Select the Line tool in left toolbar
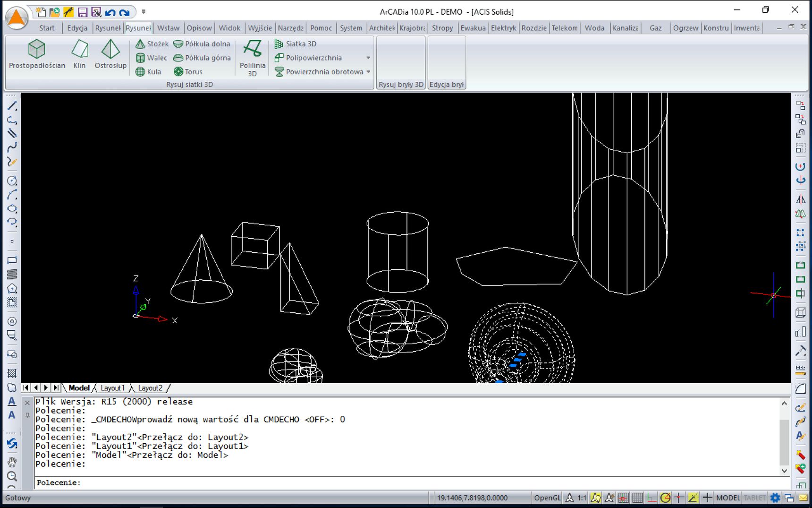Viewport: 812px width, 508px height. coord(12,106)
